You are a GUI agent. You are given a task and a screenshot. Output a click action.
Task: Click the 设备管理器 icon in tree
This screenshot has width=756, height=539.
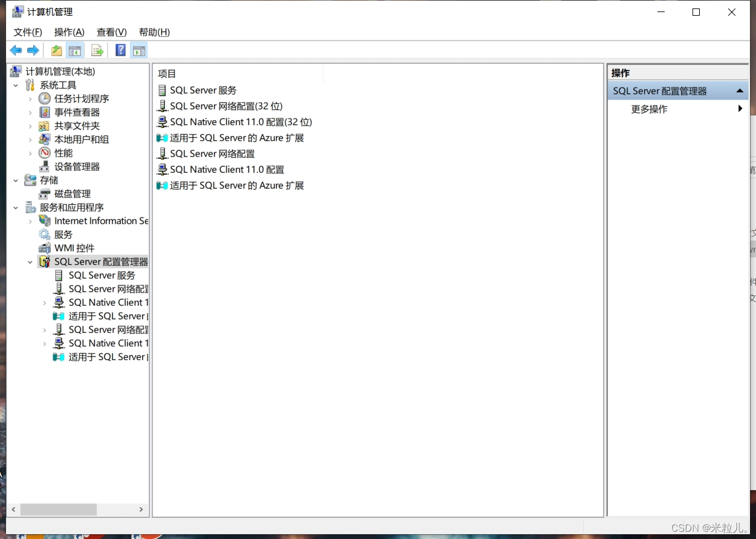point(45,167)
